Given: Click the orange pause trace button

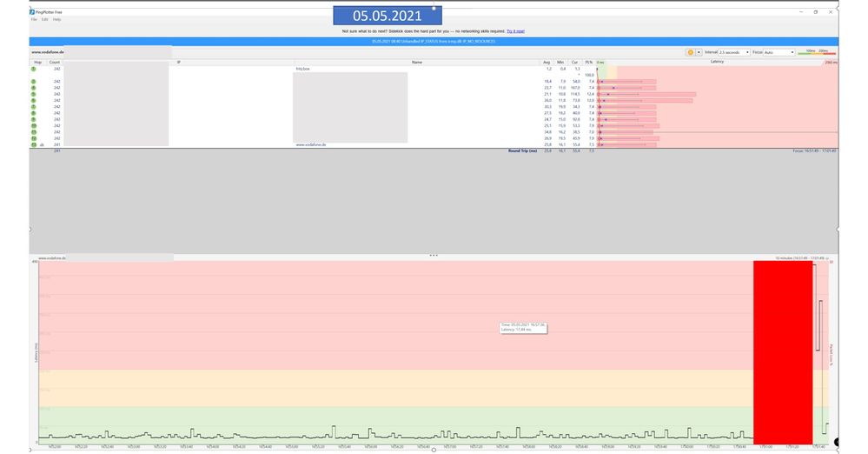Looking at the screenshot, I should tap(690, 52).
